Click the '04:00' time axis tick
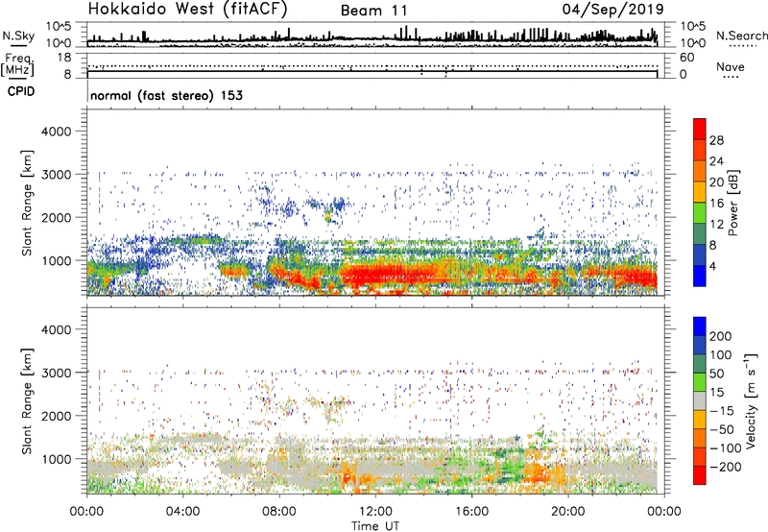The width and height of the screenshot is (768, 532). click(x=182, y=512)
